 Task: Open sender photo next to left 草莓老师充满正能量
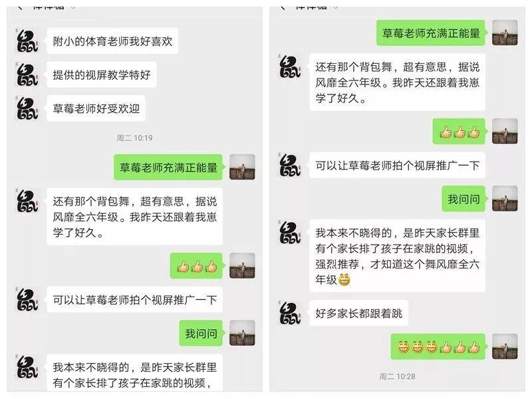pyautogui.click(x=242, y=167)
